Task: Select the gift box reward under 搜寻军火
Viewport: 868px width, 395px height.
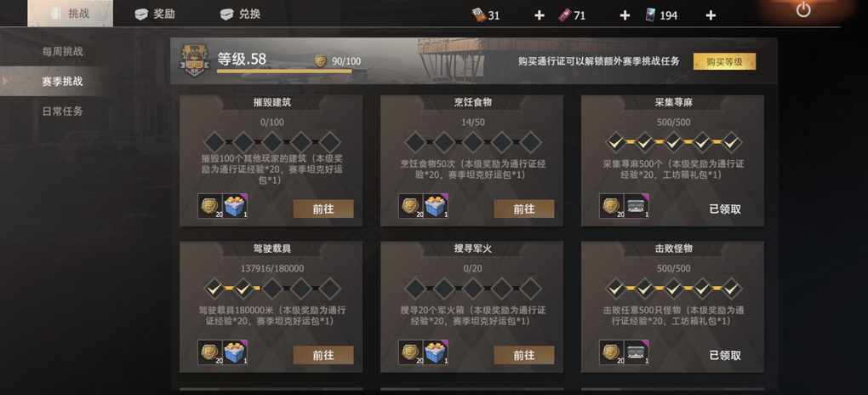Action: pos(436,352)
